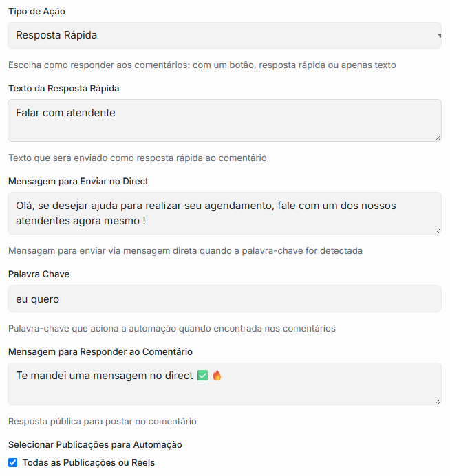Click the fire emoji in the comment reply
Screen dimensions: 450x476
point(217,376)
